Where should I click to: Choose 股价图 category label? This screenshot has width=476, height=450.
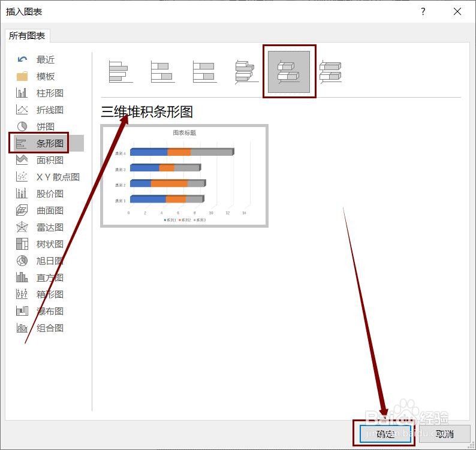[x=50, y=194]
